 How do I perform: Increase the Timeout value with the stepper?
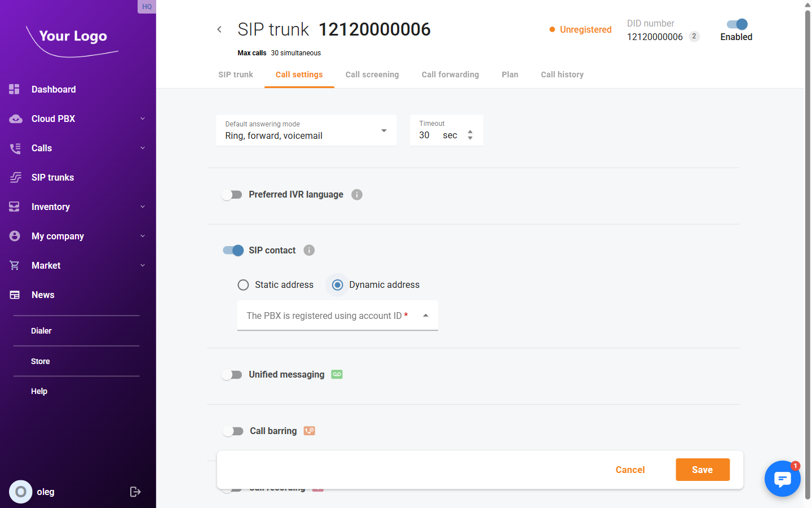point(470,132)
